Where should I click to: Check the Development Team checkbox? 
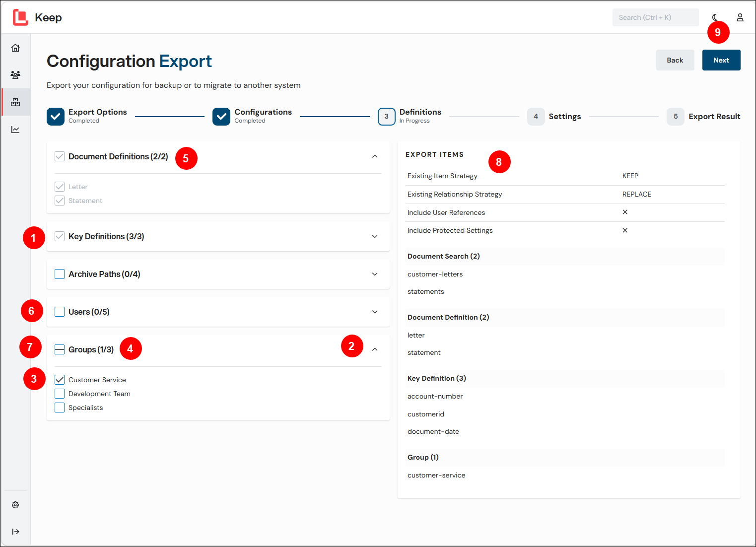tap(60, 394)
